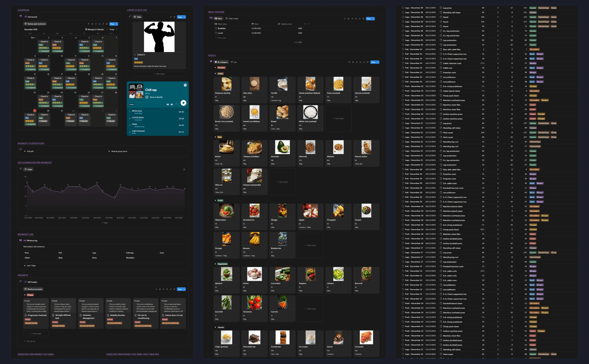589x364 pixels.
Task: Click the lightning automation icon in Meal Tracker
Action: (352, 19)
